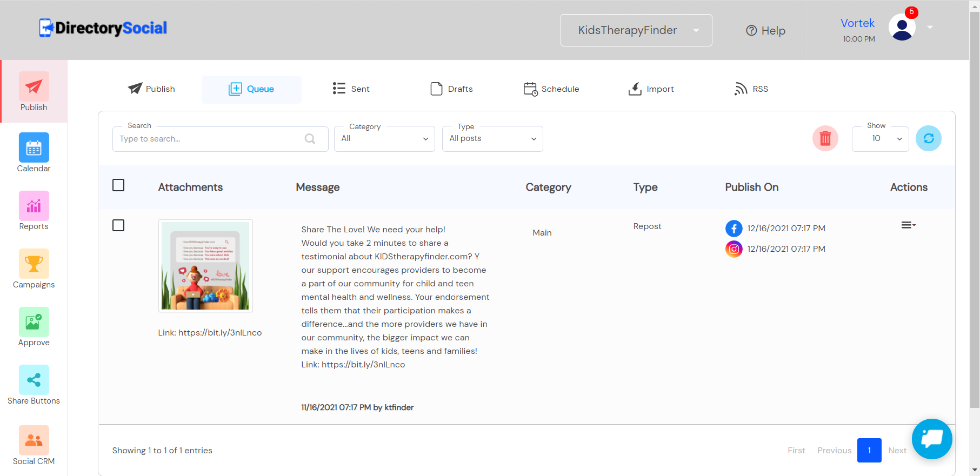This screenshot has height=476, width=980.
Task: Open Calendar from the sidebar
Action: pos(34,152)
